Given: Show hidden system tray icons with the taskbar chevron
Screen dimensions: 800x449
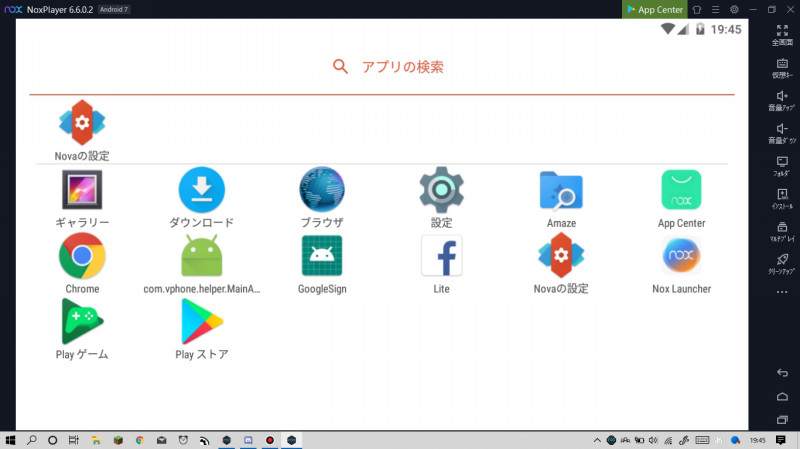Looking at the screenshot, I should (x=597, y=440).
